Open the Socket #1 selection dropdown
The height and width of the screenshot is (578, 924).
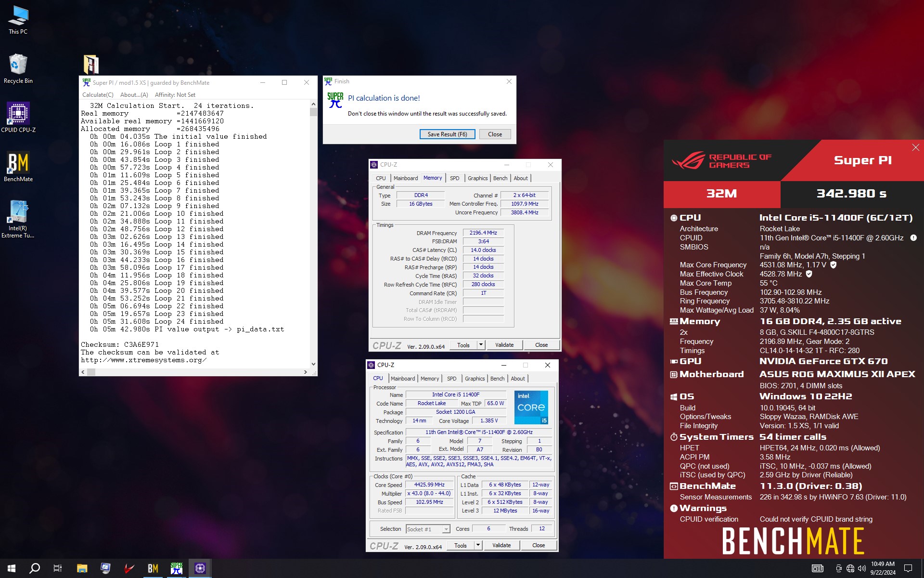[x=428, y=529]
